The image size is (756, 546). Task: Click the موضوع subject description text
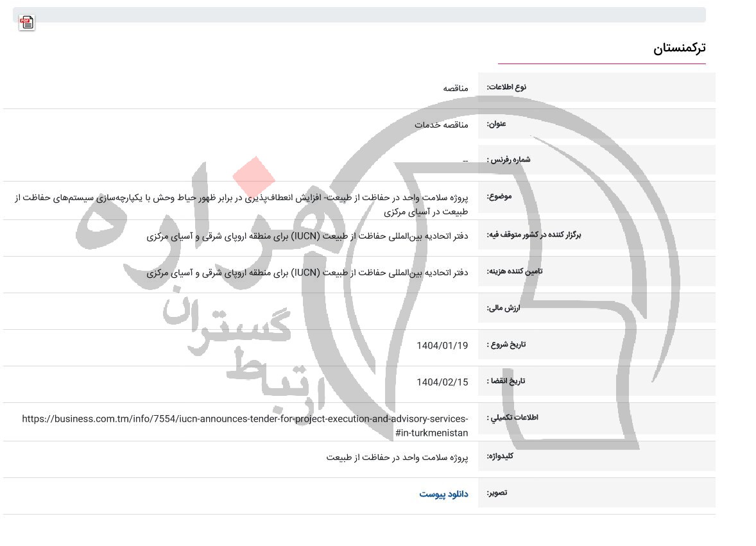[x=241, y=204]
